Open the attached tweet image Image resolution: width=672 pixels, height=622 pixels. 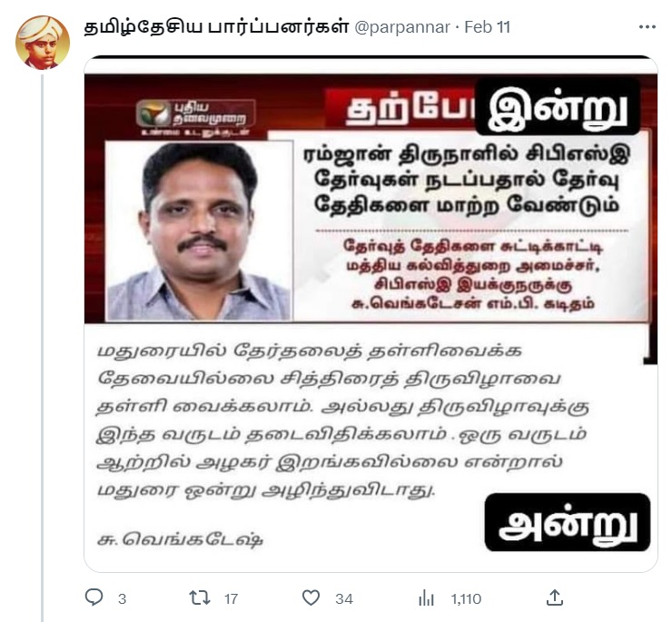pyautogui.click(x=371, y=314)
